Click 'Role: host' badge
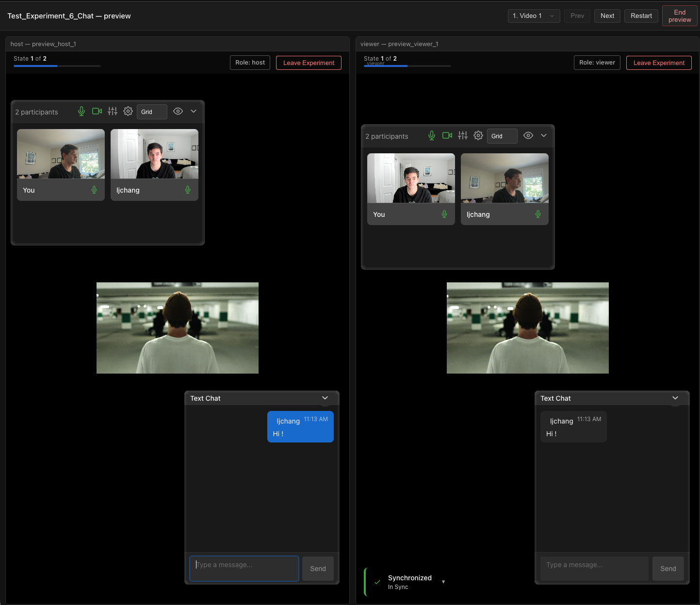This screenshot has height=605, width=700. (250, 63)
